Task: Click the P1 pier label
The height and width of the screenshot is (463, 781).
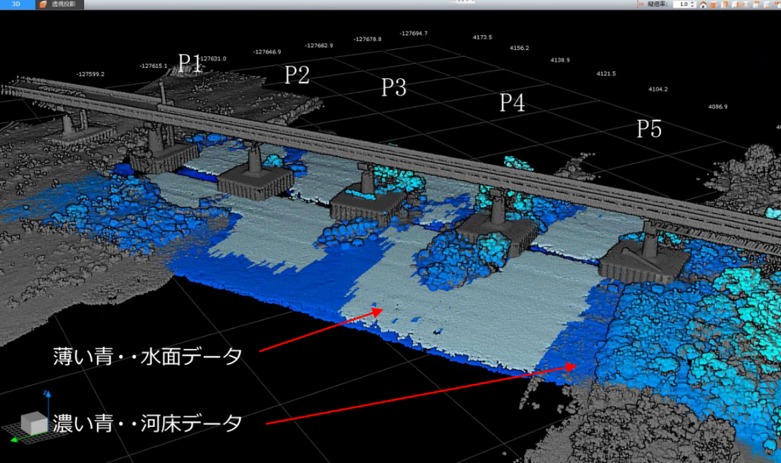Action: click(191, 62)
